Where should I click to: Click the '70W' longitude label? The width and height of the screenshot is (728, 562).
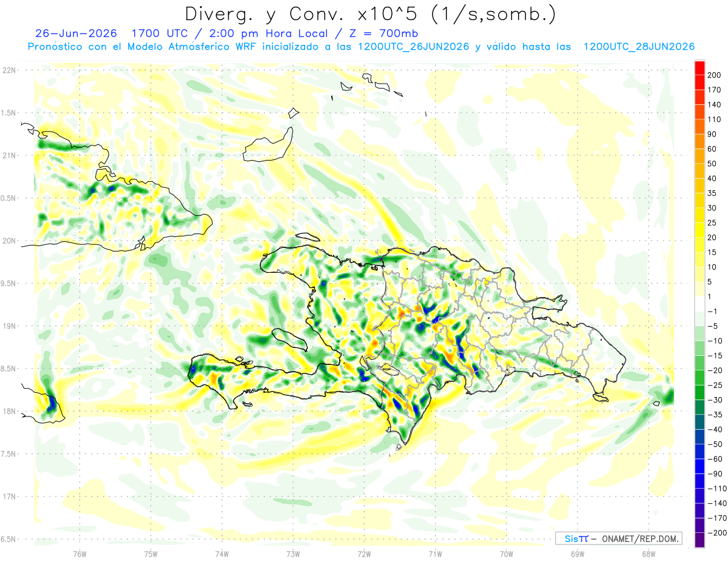506,553
